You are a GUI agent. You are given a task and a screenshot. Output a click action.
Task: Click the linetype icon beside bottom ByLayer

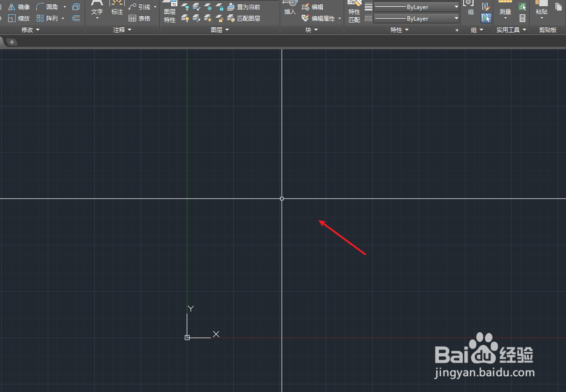click(368, 19)
